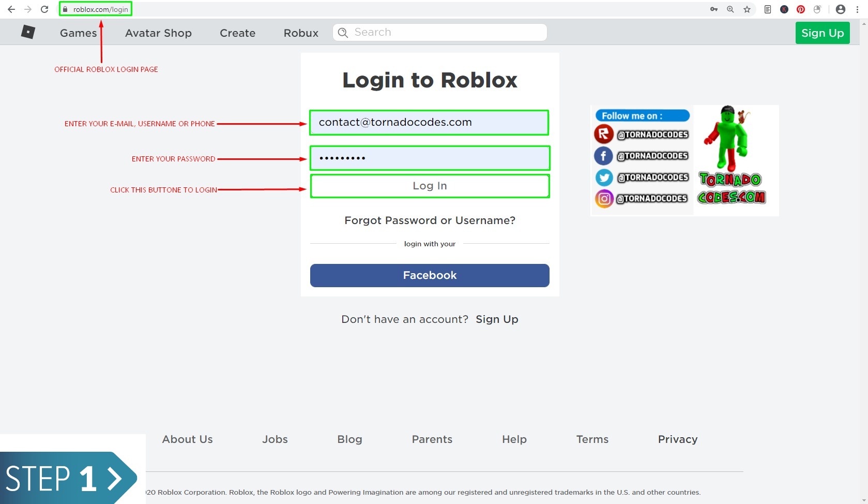This screenshot has height=504, width=868.
Task: Open Avatar Shop in navigation
Action: (158, 33)
